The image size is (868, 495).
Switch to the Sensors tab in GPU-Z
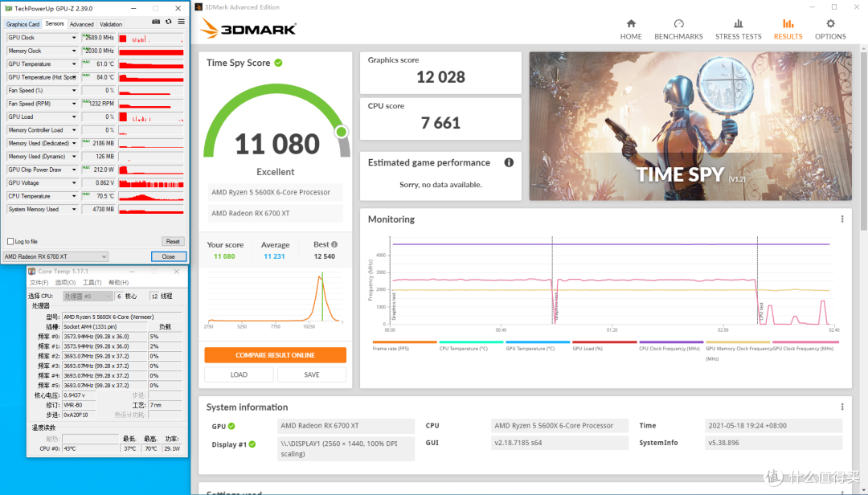coord(55,24)
